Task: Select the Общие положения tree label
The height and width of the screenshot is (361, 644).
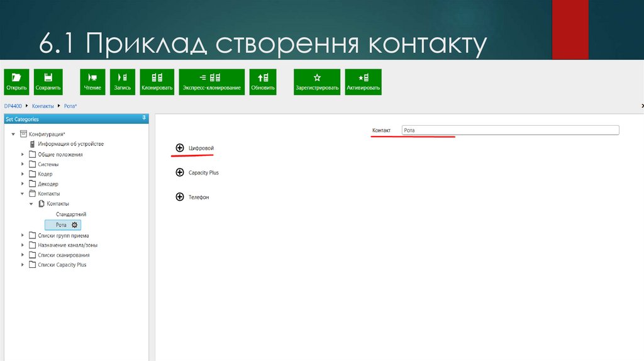Action: (60, 155)
